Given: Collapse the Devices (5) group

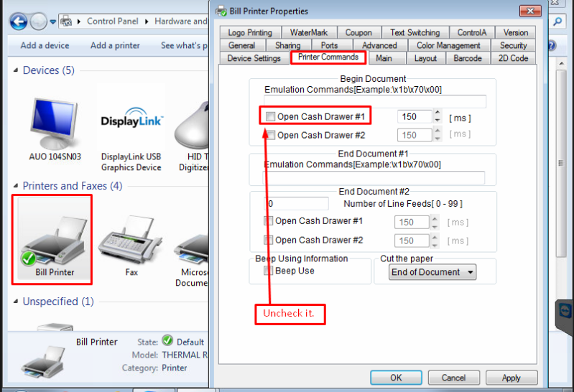Looking at the screenshot, I should coord(16,70).
